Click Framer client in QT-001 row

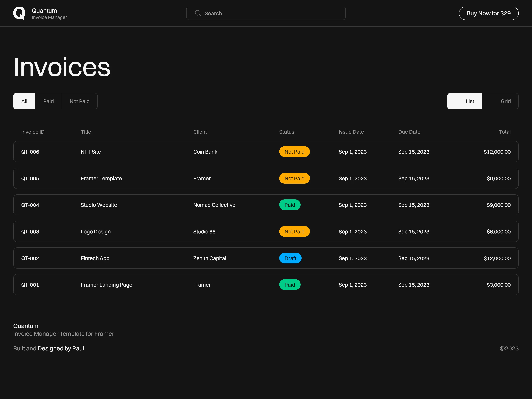202,285
